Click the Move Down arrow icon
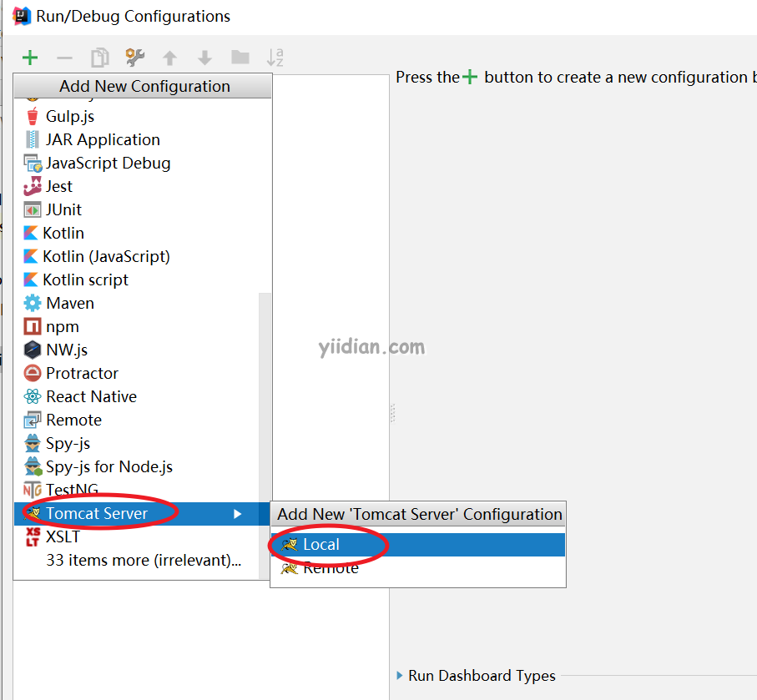 (204, 58)
